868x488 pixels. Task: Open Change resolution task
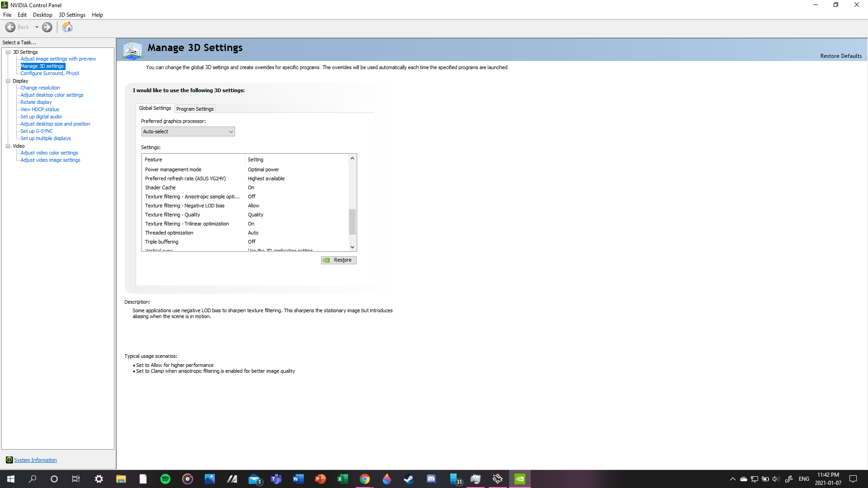[x=40, y=88]
